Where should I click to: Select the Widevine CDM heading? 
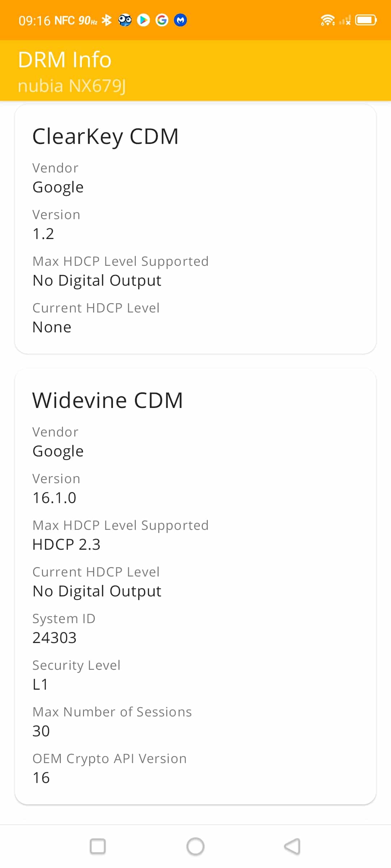coord(108,400)
